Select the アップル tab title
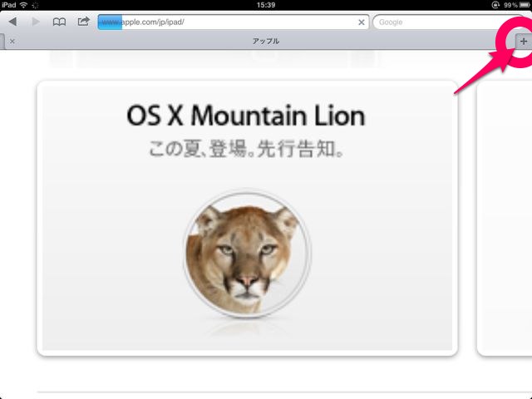The image size is (532, 399). (266, 41)
